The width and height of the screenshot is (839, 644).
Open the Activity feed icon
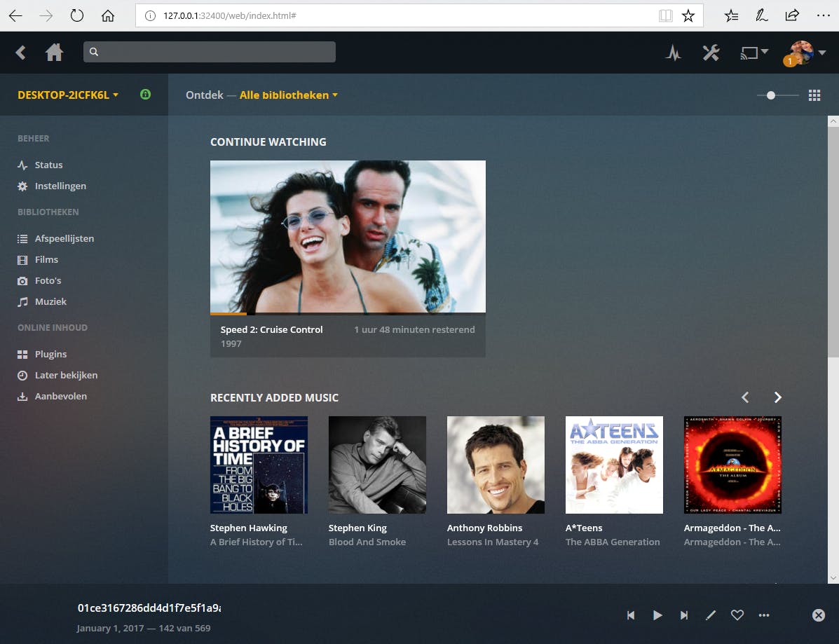pos(673,53)
